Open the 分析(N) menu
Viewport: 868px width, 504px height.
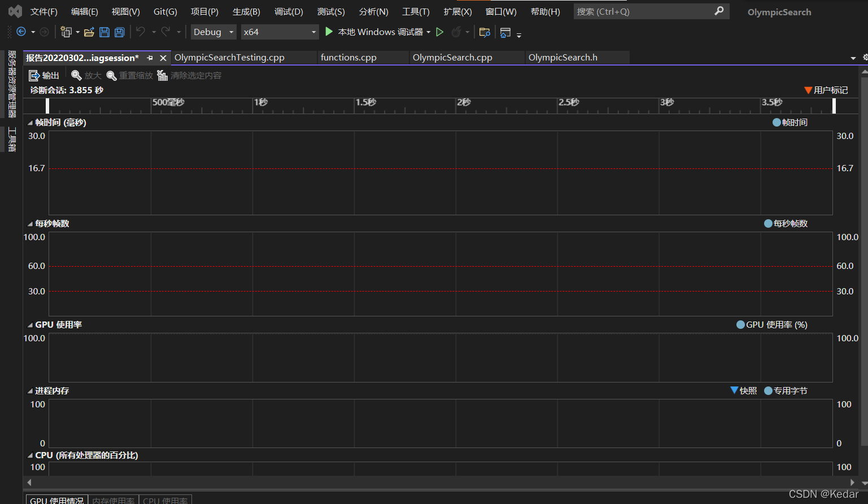pyautogui.click(x=373, y=11)
